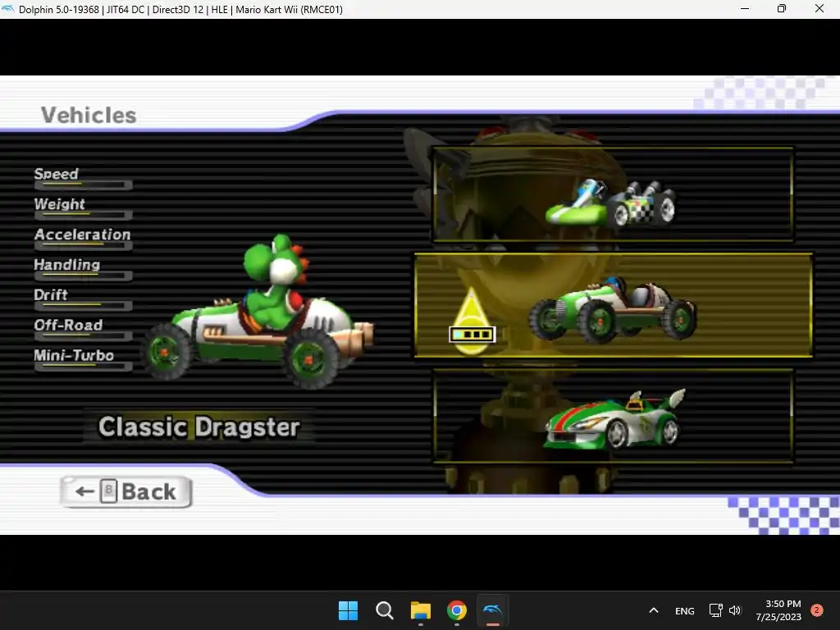Restore down the Dolphin window
Screen dimensions: 840x630
click(782, 9)
